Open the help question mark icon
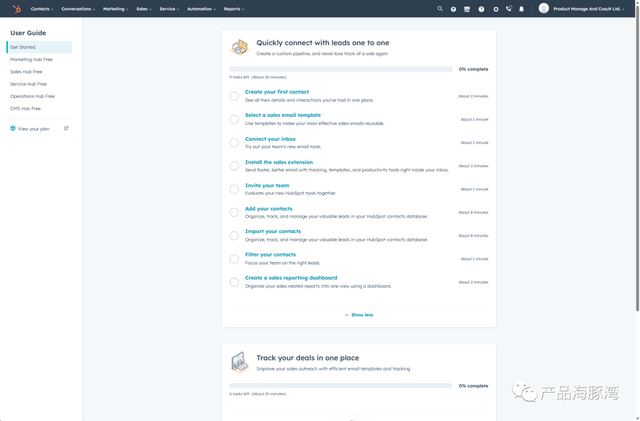 pos(481,9)
